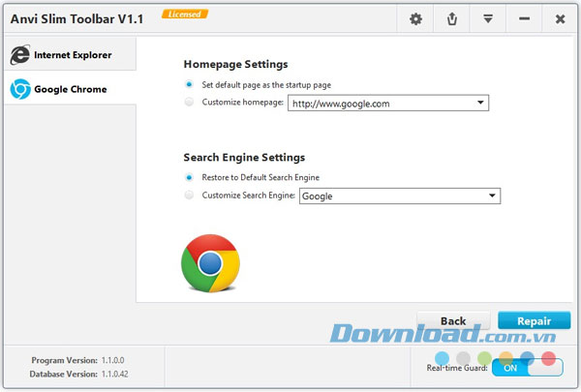Minimize the Anvi Slim Toolbar window
Image resolution: width=581 pixels, height=392 pixels.
524,18
